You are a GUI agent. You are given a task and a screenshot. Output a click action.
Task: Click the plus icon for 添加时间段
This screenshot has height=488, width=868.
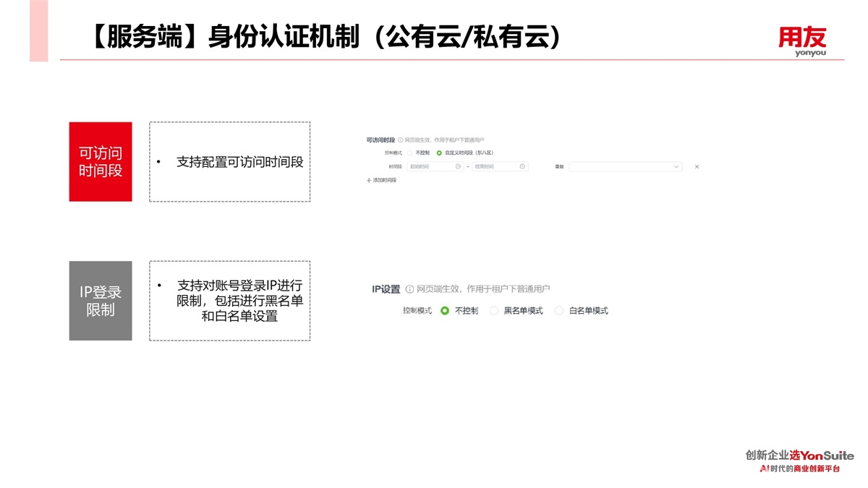click(369, 180)
